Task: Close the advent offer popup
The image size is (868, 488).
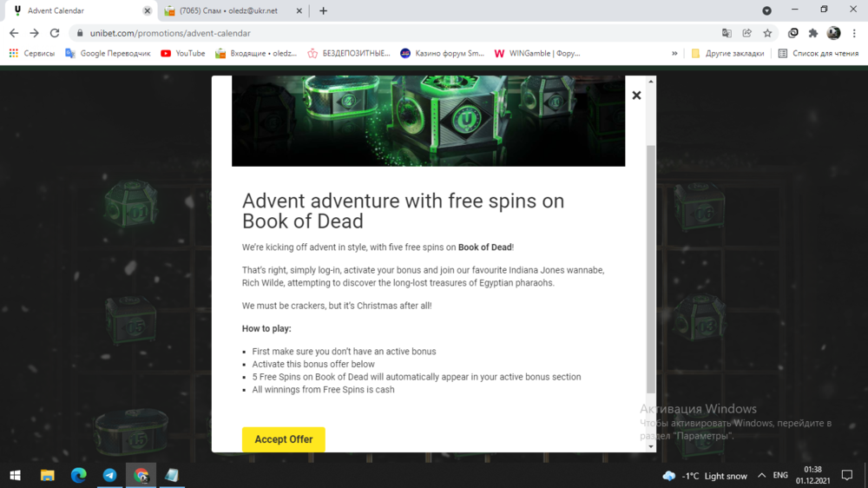Action: (x=636, y=96)
